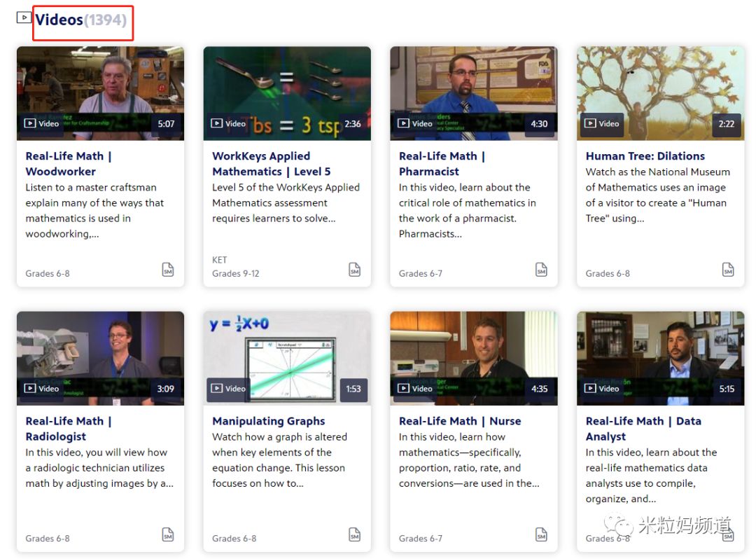Image resolution: width=756 pixels, height=559 pixels.
Task: Click support materials icon on Radiologist card
Action: tap(168, 534)
